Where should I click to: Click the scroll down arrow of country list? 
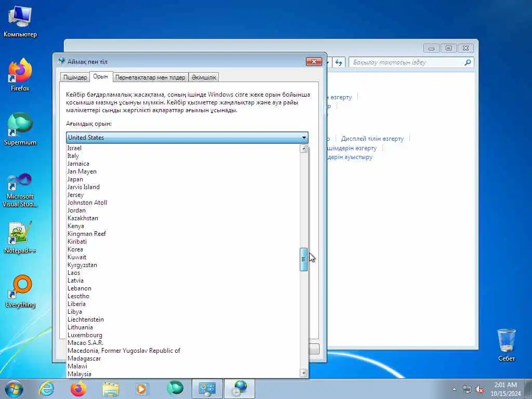[x=303, y=373]
